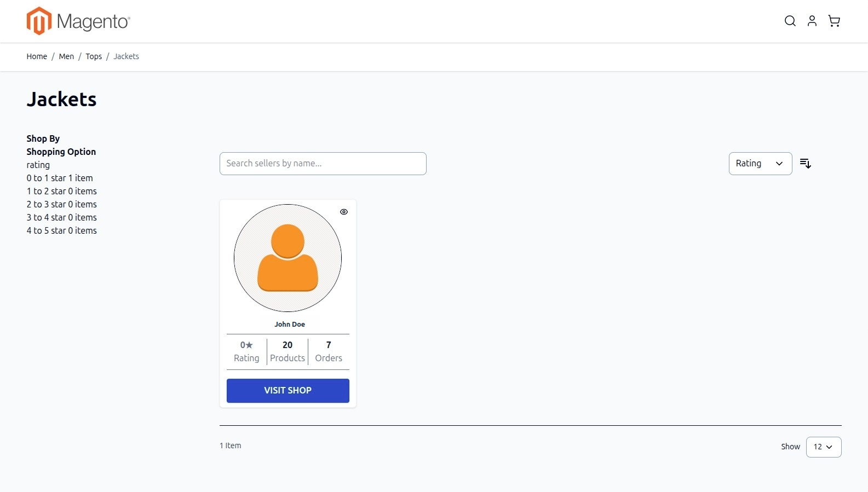Click the 'rating' filter label
The width and height of the screenshot is (868, 492).
click(38, 165)
